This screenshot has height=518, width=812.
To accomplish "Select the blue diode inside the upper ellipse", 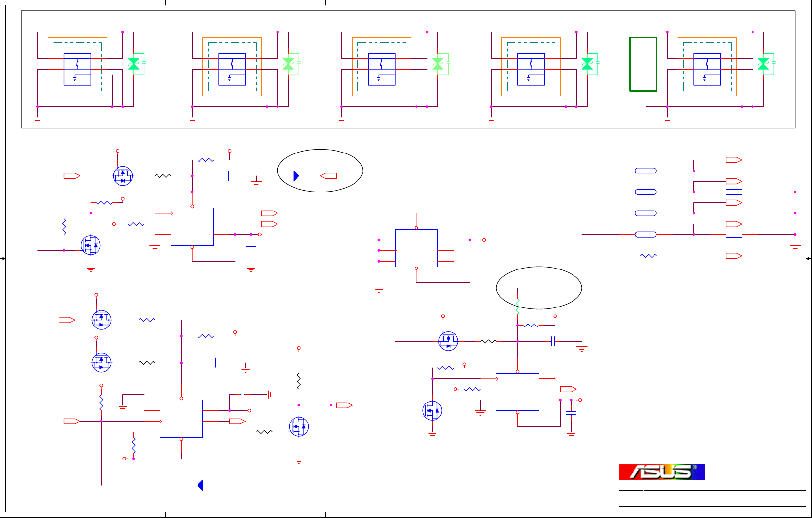I will 297,176.
